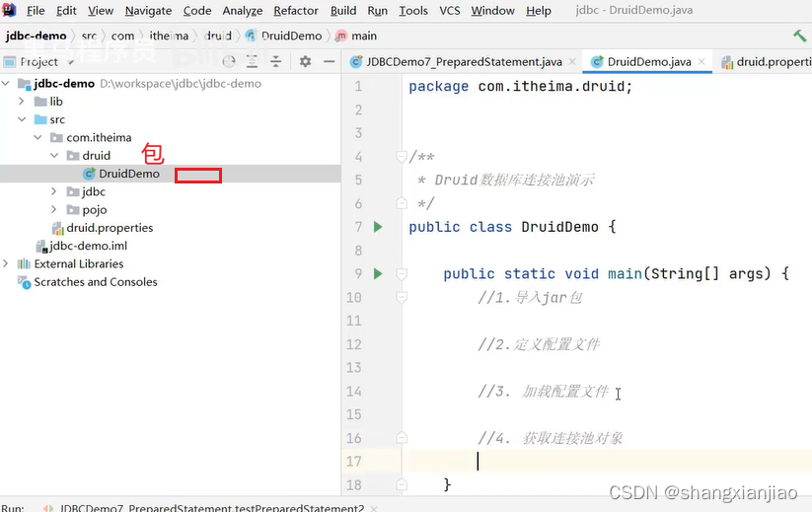
Task: Open the Navigate menu
Action: pyautogui.click(x=148, y=10)
